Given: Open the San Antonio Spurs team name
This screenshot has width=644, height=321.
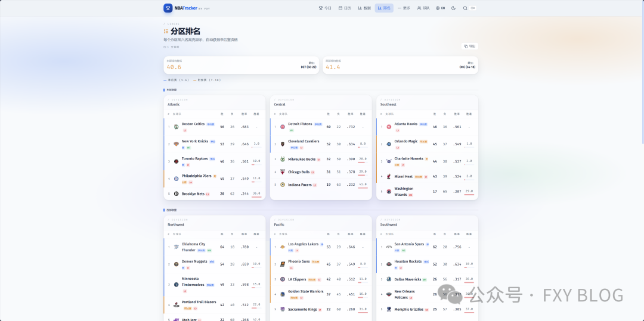Looking at the screenshot, I should [x=409, y=244].
